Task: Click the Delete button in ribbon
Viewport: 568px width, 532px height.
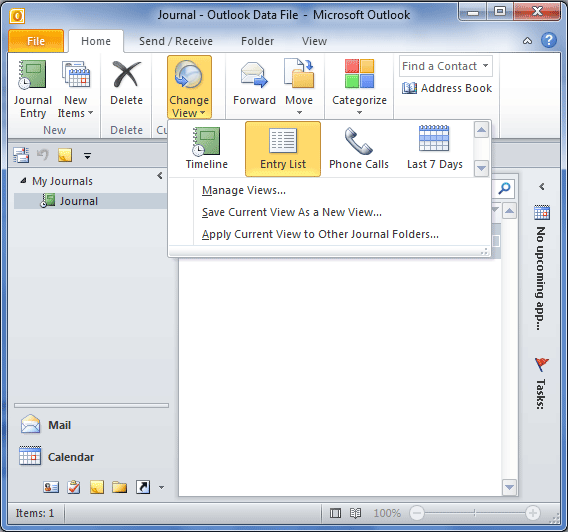Action: [x=126, y=84]
